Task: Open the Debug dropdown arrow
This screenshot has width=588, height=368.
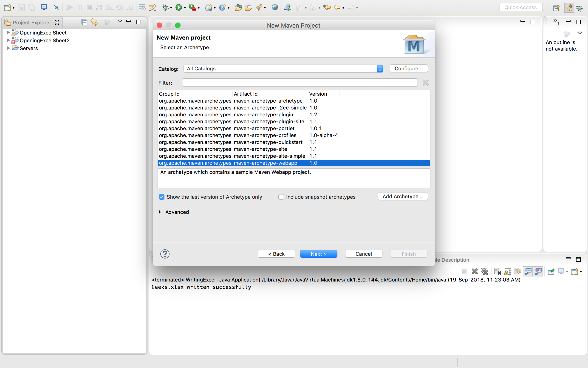Action: pos(171,8)
